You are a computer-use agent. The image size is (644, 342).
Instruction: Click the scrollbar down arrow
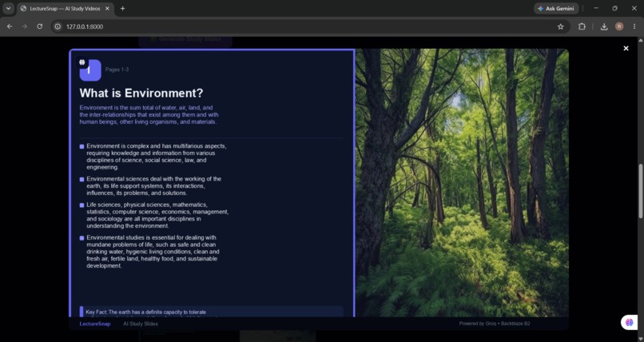(640, 339)
